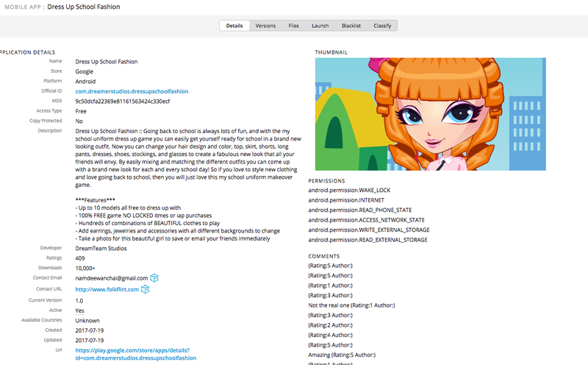Click the '***Features***' line in description
Viewport: 588px width, 365px height.
[96, 200]
